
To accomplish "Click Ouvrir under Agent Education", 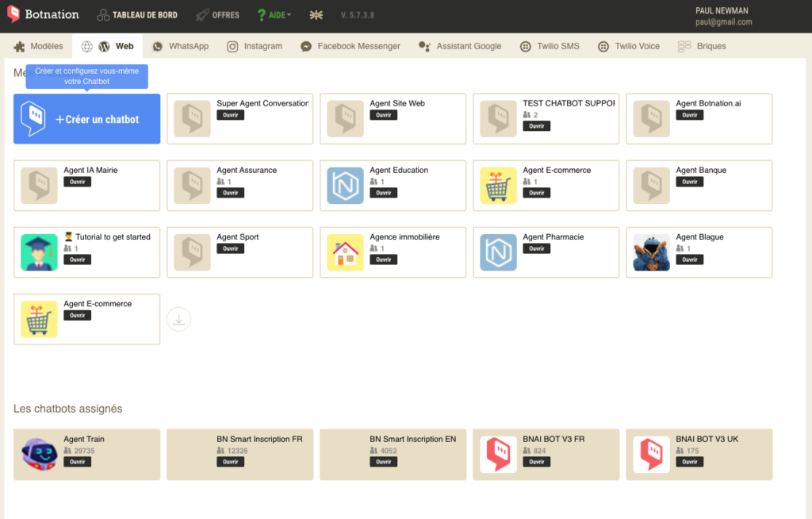I will coord(384,193).
